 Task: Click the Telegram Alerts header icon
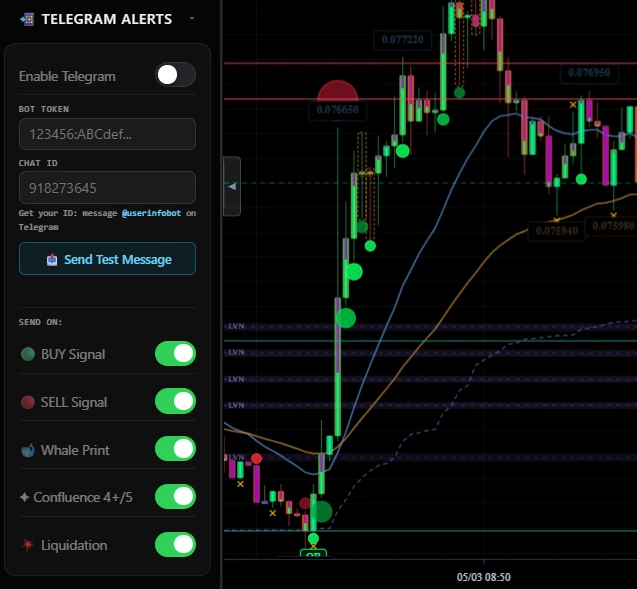[x=27, y=19]
